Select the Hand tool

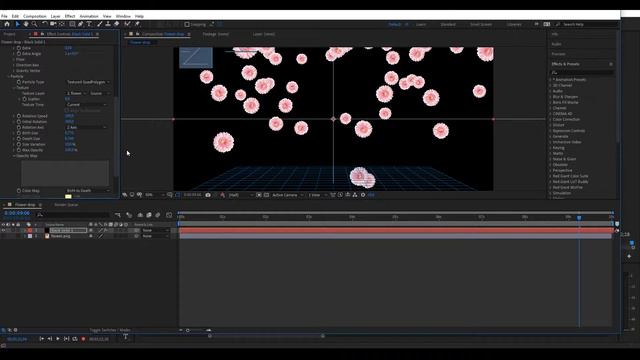click(26, 24)
